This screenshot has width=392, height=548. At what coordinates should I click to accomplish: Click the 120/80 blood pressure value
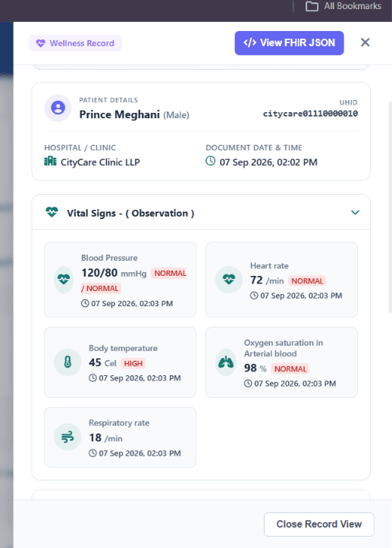click(x=99, y=273)
